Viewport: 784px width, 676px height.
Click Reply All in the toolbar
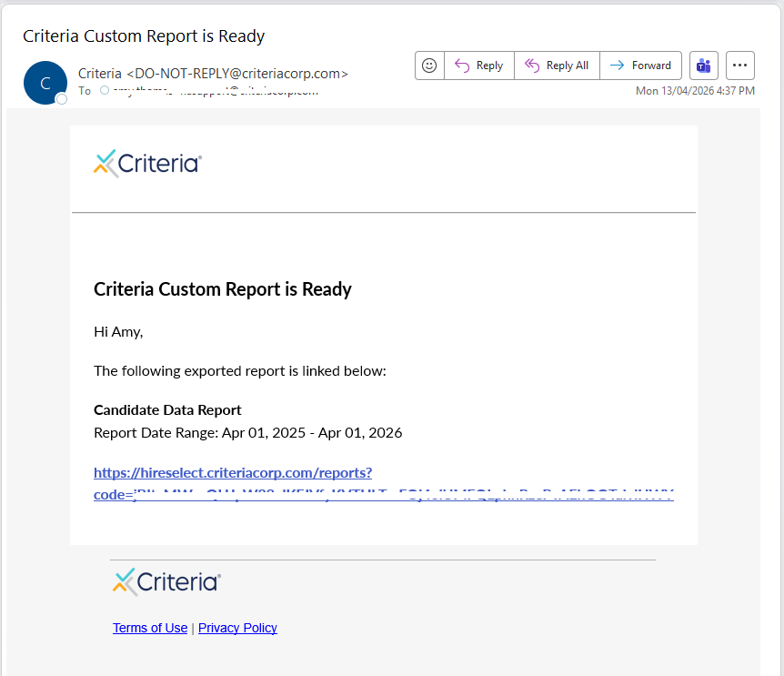click(x=557, y=66)
